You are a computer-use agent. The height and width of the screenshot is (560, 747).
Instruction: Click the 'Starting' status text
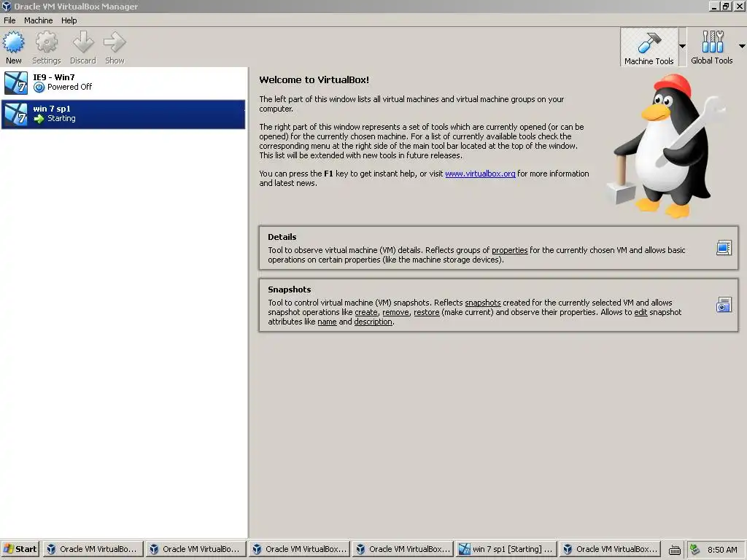61,119
